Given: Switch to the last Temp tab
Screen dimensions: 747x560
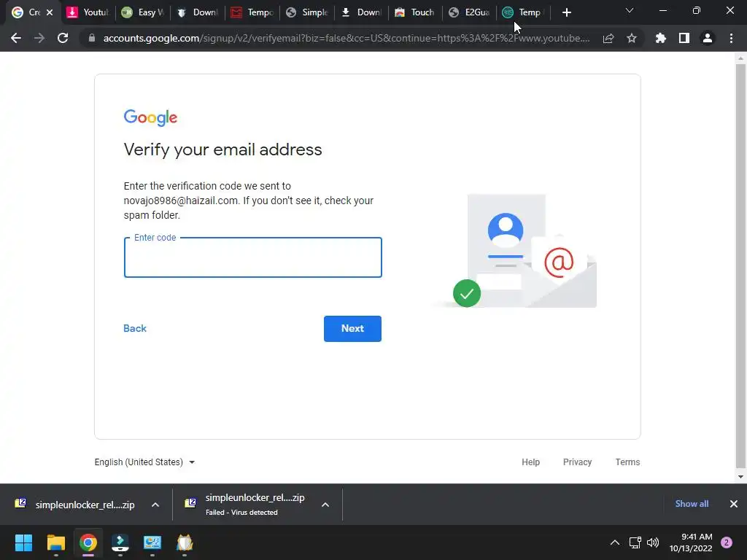Looking at the screenshot, I should [524, 12].
